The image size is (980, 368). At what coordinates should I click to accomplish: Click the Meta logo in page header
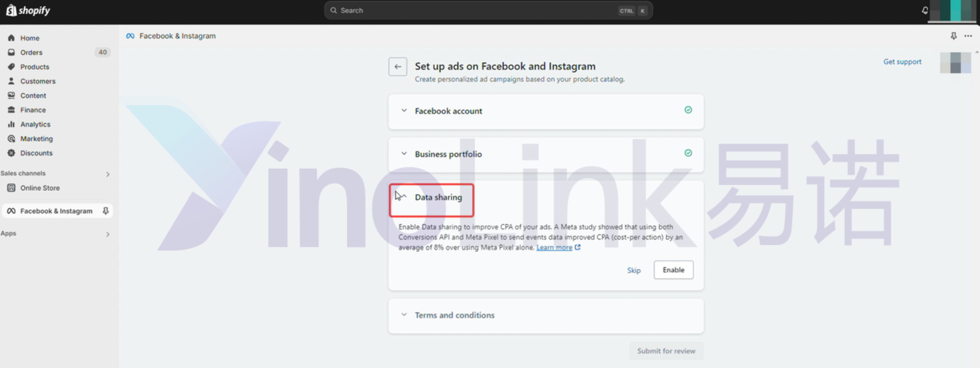coord(130,36)
